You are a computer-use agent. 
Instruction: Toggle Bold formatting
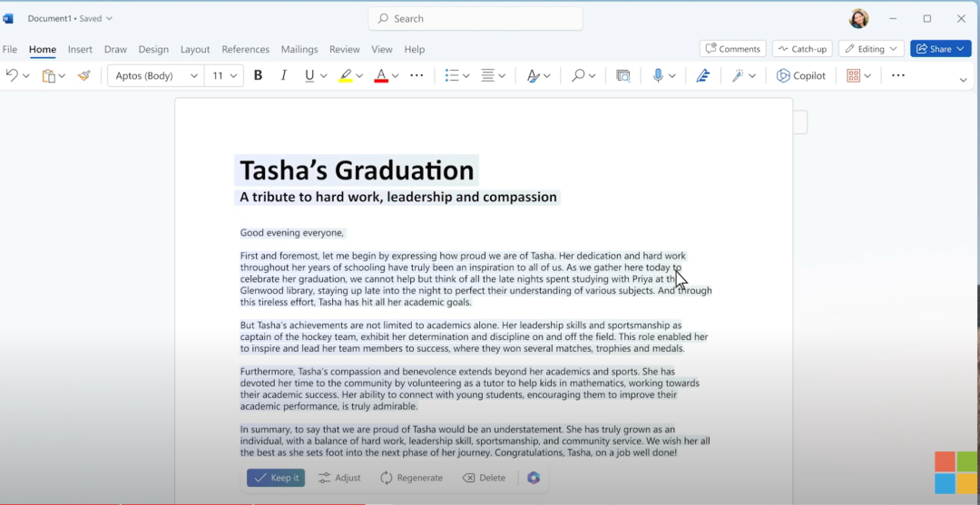pyautogui.click(x=258, y=76)
